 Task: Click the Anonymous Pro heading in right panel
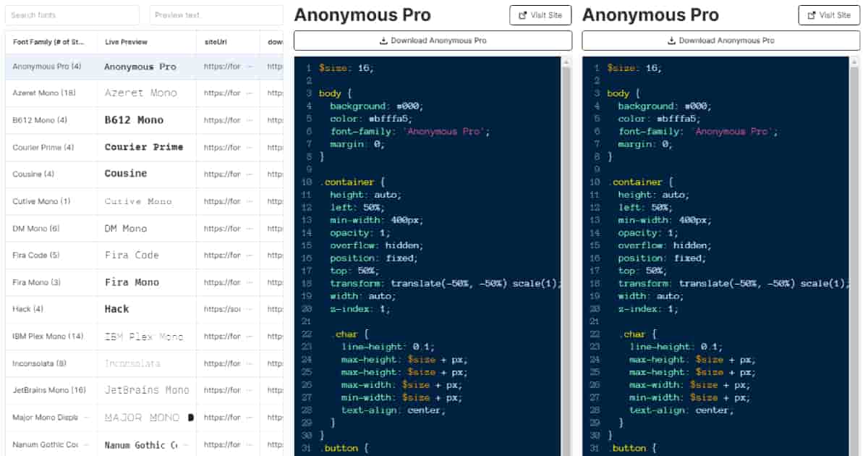coord(650,15)
